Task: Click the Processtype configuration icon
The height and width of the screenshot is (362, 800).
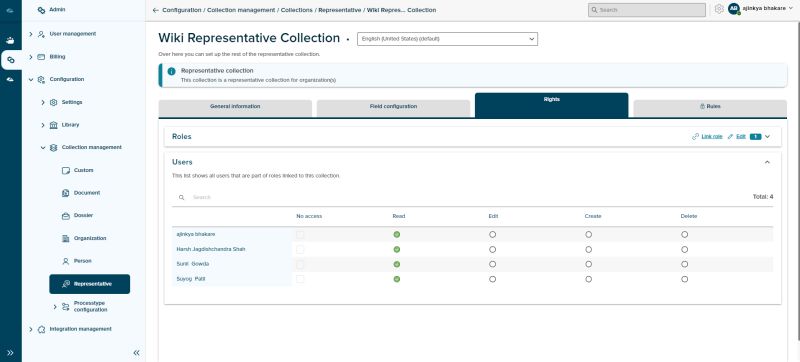Action: pos(65,306)
